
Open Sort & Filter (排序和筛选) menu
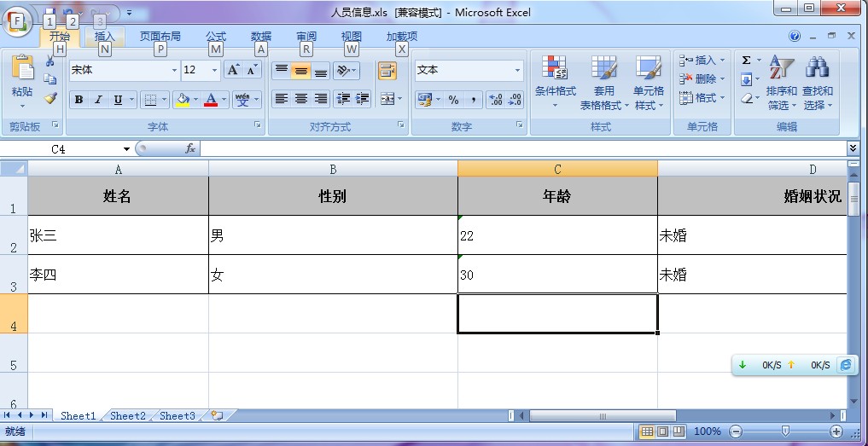click(782, 82)
